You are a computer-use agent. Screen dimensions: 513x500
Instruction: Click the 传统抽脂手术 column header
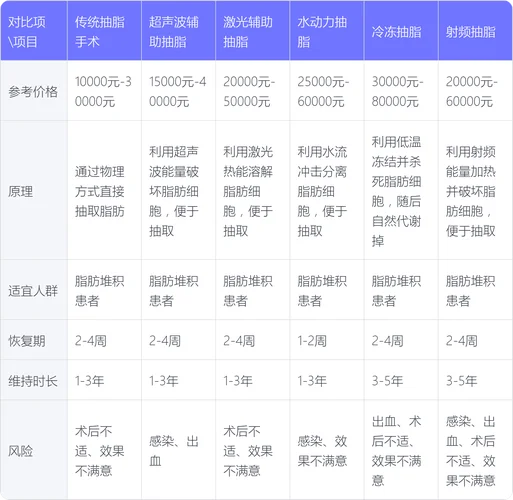pos(104,31)
